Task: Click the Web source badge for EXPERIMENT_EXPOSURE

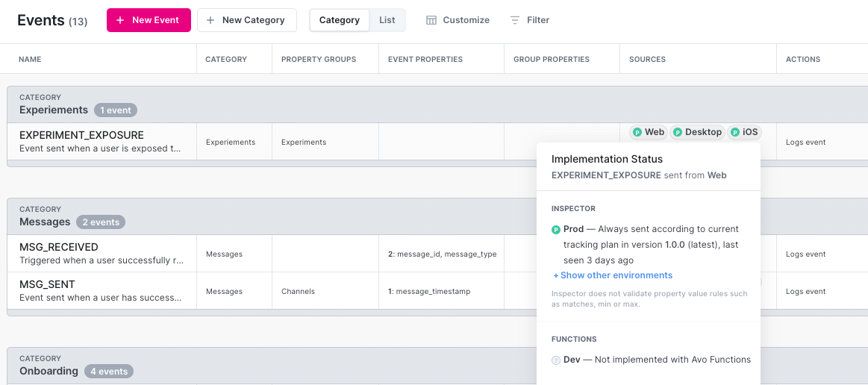Action: 648,132
